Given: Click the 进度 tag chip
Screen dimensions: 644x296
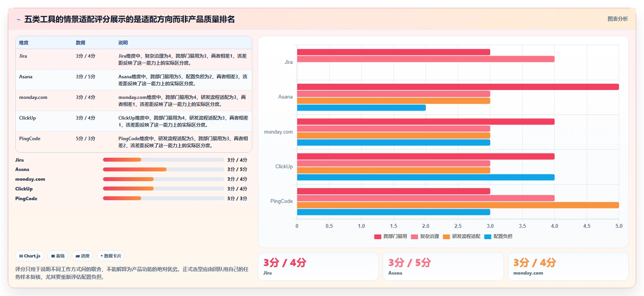Looking at the screenshot, I should coord(82,256).
